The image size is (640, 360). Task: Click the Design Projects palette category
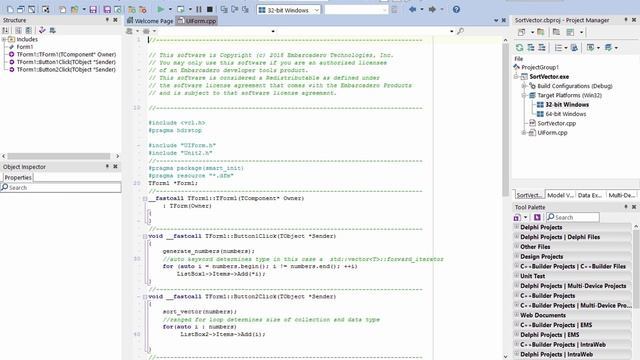point(573,256)
